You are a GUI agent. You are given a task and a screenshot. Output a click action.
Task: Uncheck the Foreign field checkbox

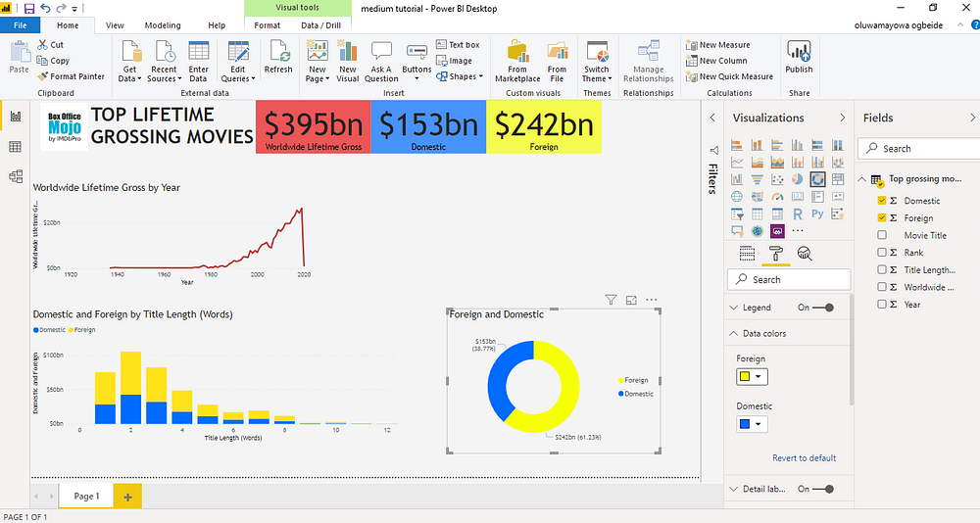[882, 217]
